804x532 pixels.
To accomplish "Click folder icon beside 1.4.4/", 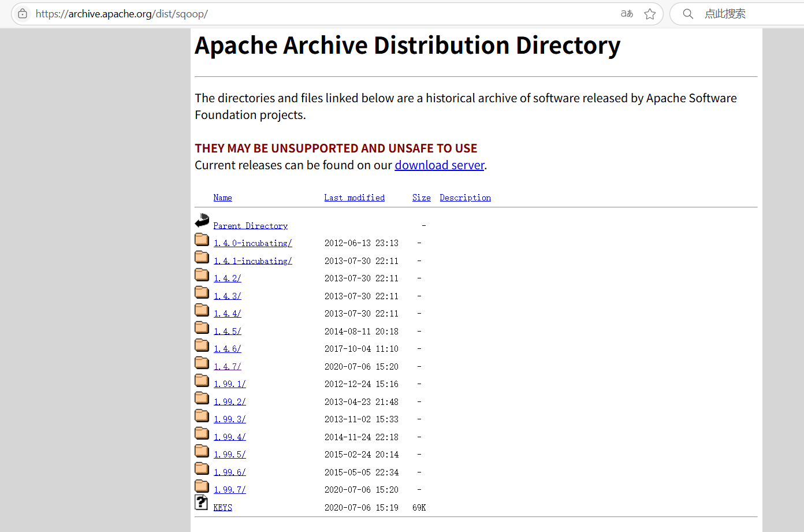I will tap(202, 310).
